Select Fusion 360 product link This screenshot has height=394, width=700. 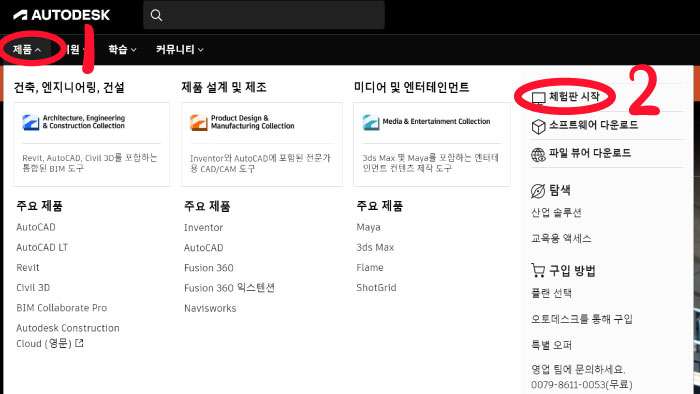point(208,268)
